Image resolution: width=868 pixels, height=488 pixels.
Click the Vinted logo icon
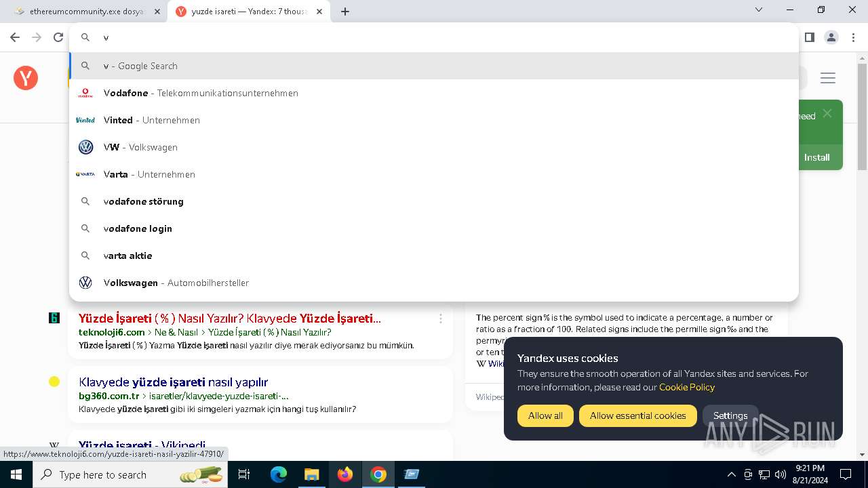point(85,120)
